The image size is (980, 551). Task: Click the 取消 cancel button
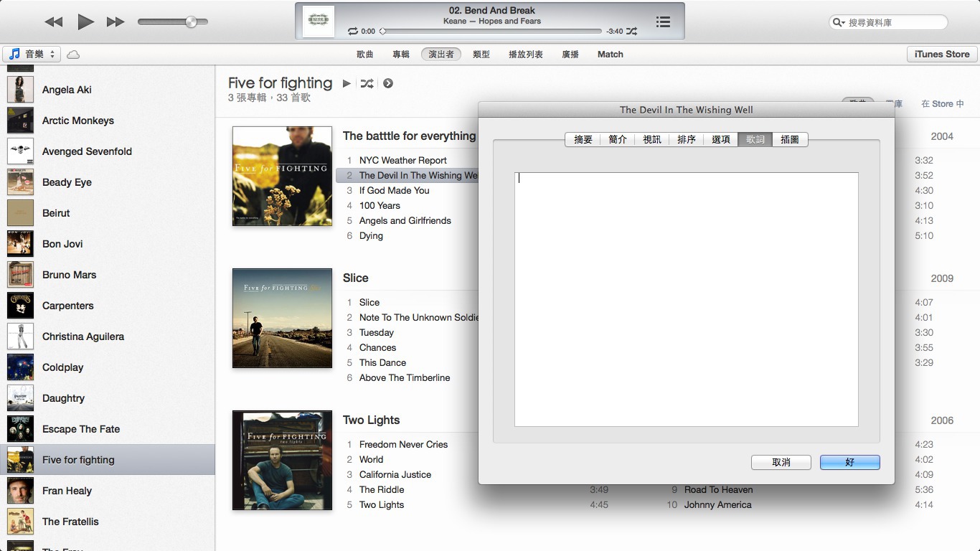click(x=781, y=463)
